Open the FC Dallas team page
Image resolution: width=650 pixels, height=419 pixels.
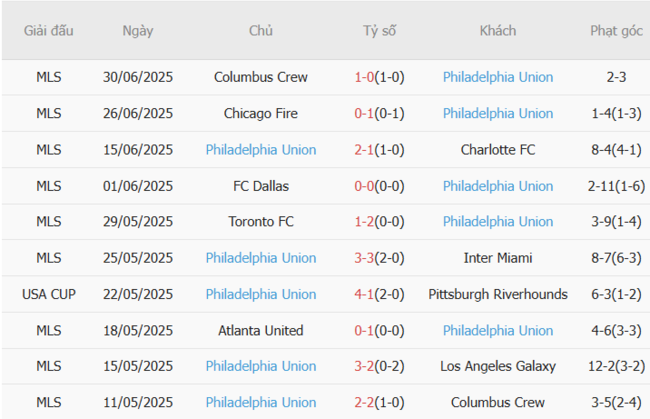[x=261, y=186]
